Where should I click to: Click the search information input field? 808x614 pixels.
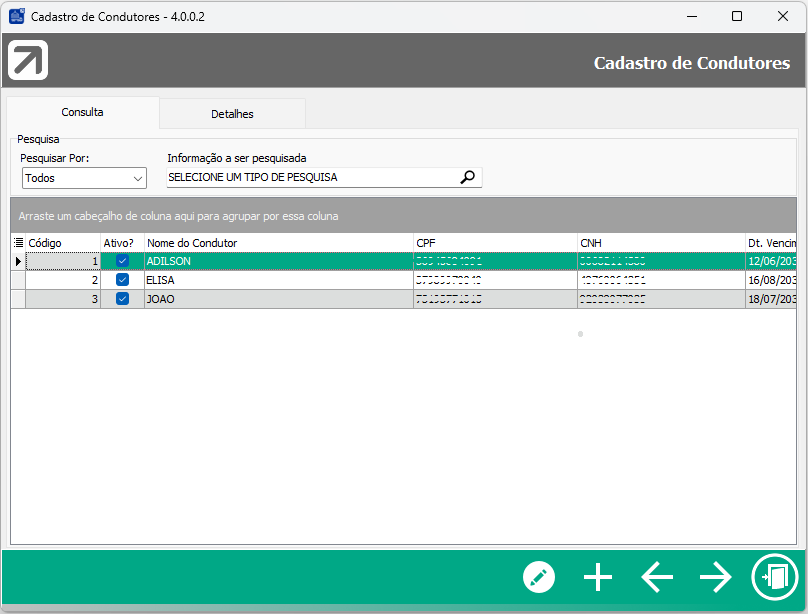(310, 177)
